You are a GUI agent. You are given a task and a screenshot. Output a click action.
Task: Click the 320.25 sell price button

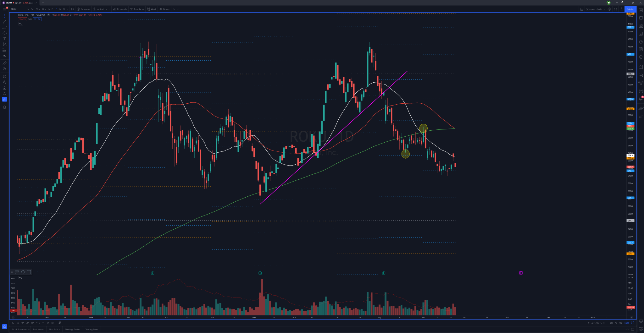click(22, 19)
